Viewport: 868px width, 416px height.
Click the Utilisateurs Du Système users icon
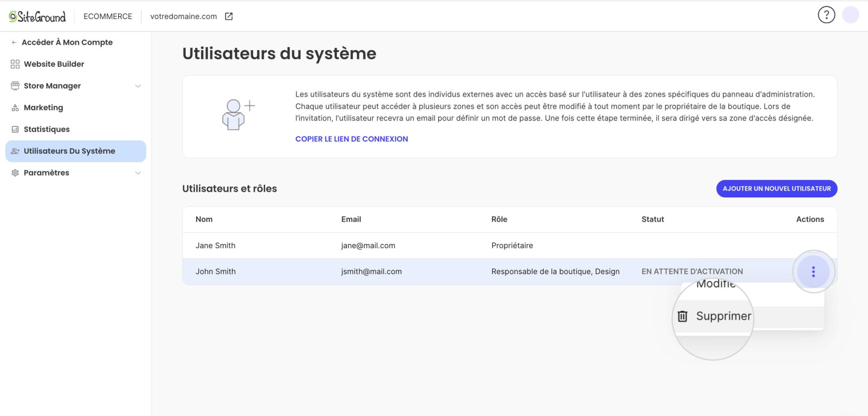15,151
